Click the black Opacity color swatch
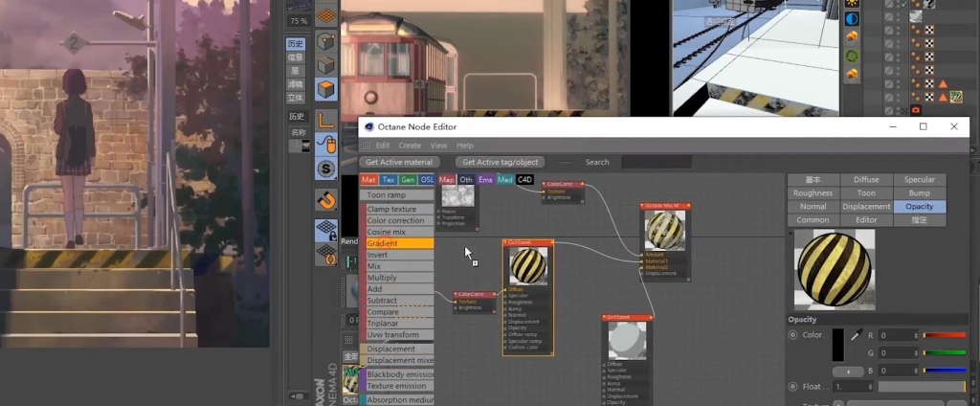The height and width of the screenshot is (406, 980). click(837, 345)
